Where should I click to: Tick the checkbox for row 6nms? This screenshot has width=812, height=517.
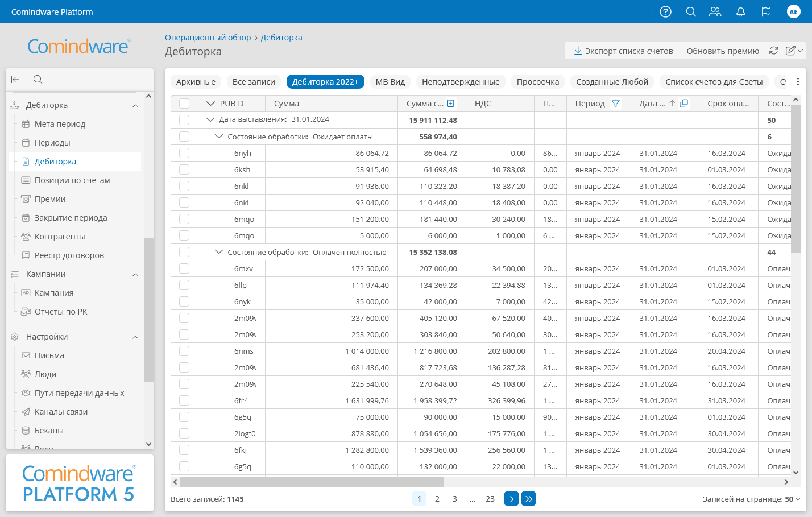(x=184, y=351)
